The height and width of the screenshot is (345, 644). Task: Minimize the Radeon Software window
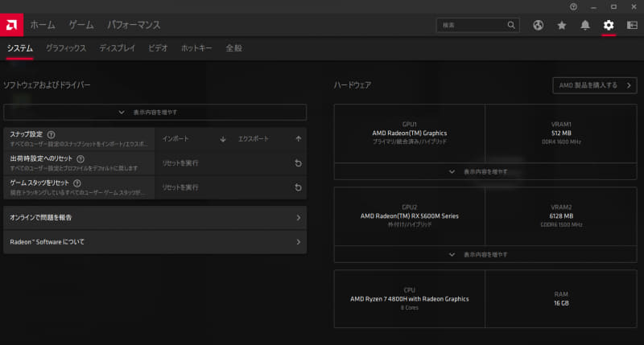593,7
